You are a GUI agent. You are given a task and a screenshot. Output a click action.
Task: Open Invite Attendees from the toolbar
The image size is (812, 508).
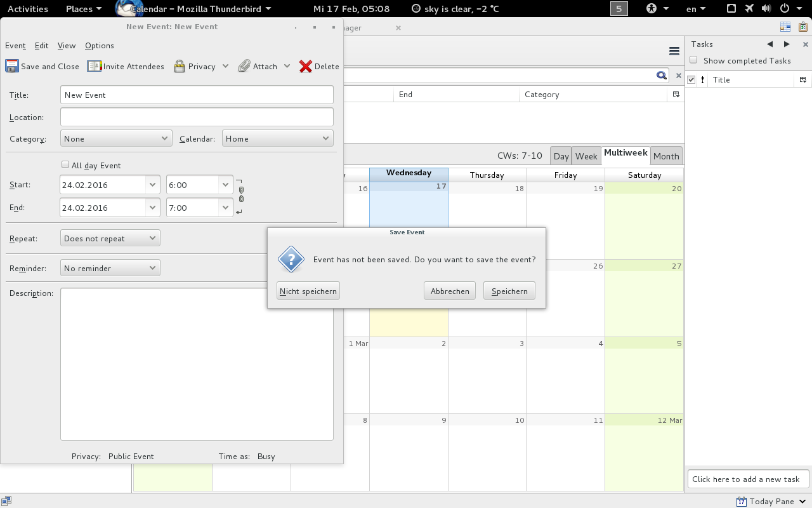[x=95, y=67]
